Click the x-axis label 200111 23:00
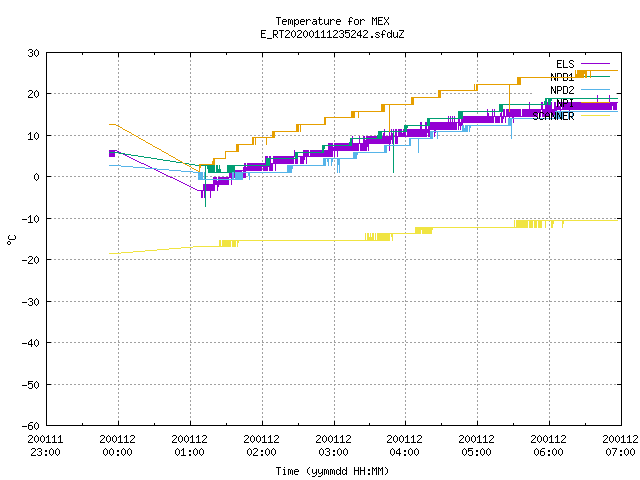 (45, 446)
